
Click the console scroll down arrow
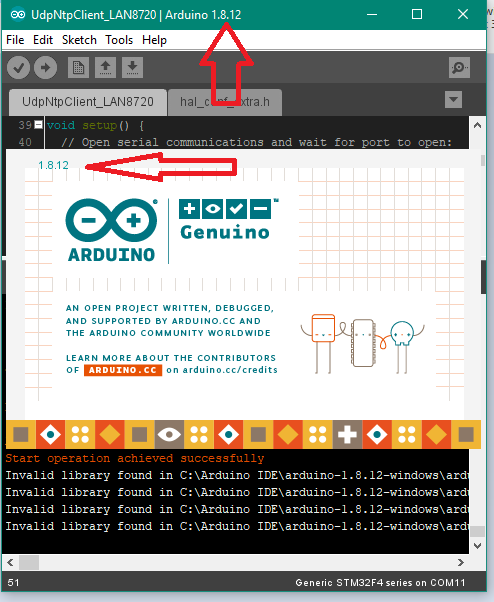[477, 546]
